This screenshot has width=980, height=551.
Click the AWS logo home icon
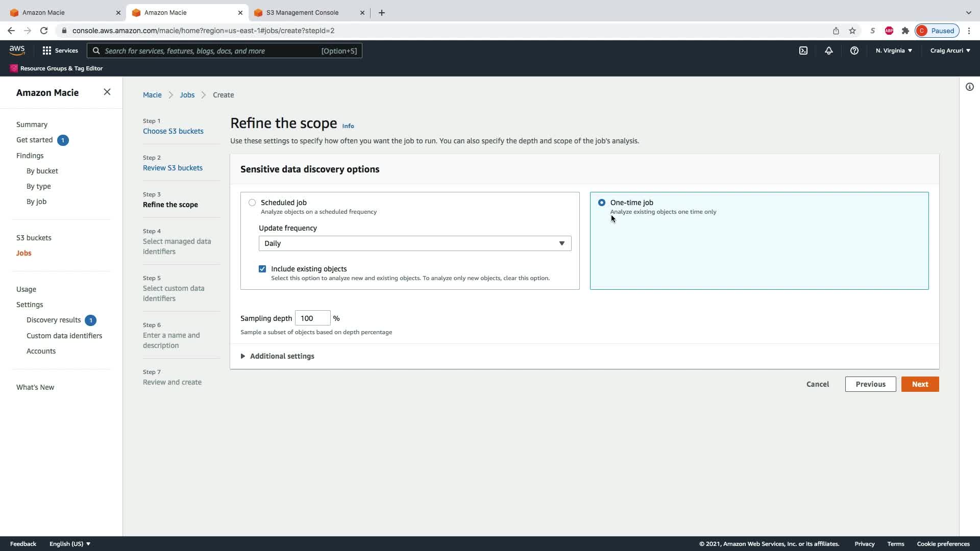17,50
